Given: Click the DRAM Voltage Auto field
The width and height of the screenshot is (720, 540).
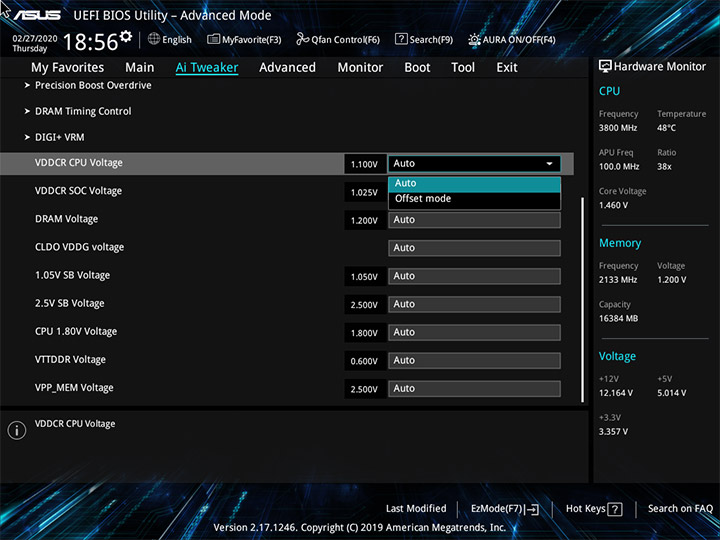Looking at the screenshot, I should 474,220.
